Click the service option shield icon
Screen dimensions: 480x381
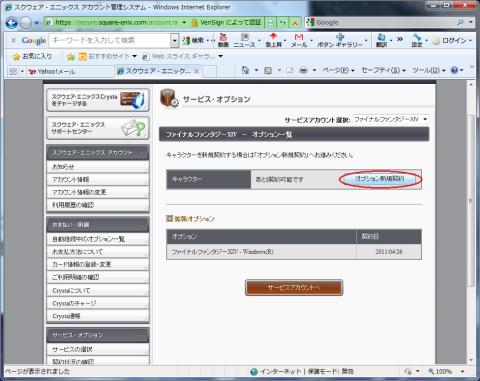pyautogui.click(x=169, y=98)
